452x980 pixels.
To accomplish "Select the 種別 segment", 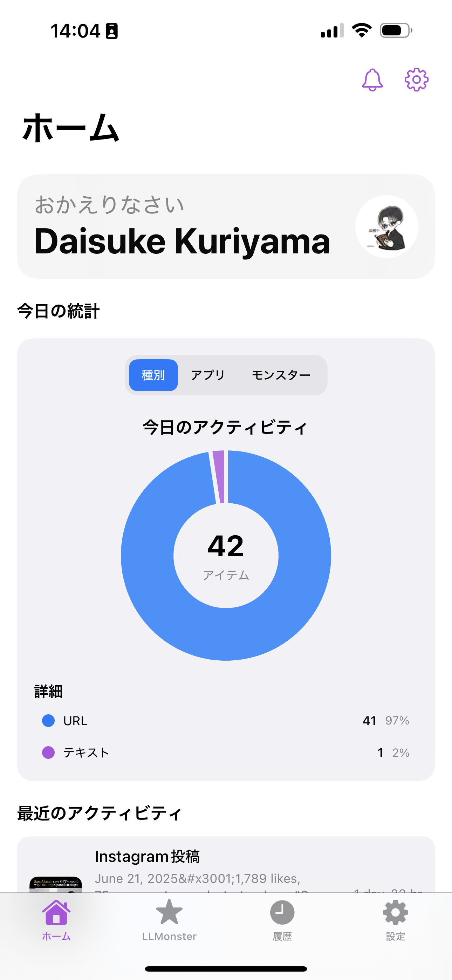I will coord(153,375).
